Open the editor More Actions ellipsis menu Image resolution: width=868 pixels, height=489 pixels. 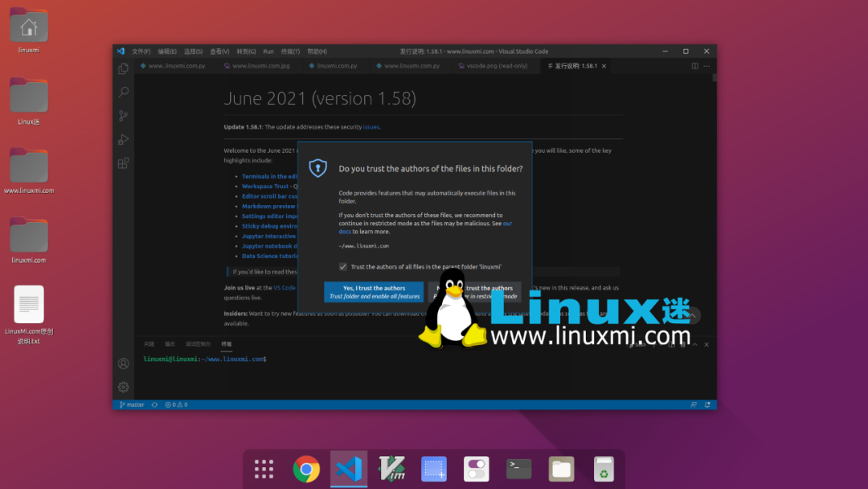(x=707, y=66)
